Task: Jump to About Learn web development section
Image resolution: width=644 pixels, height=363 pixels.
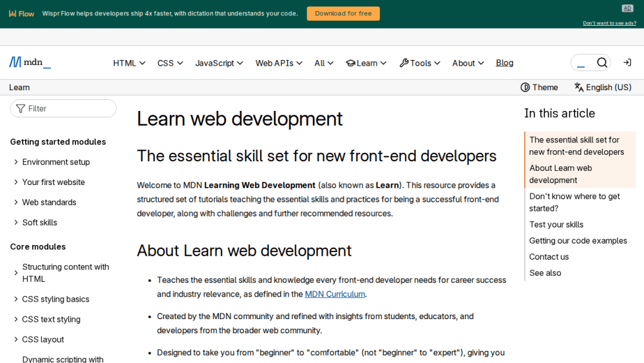Action: tap(560, 174)
